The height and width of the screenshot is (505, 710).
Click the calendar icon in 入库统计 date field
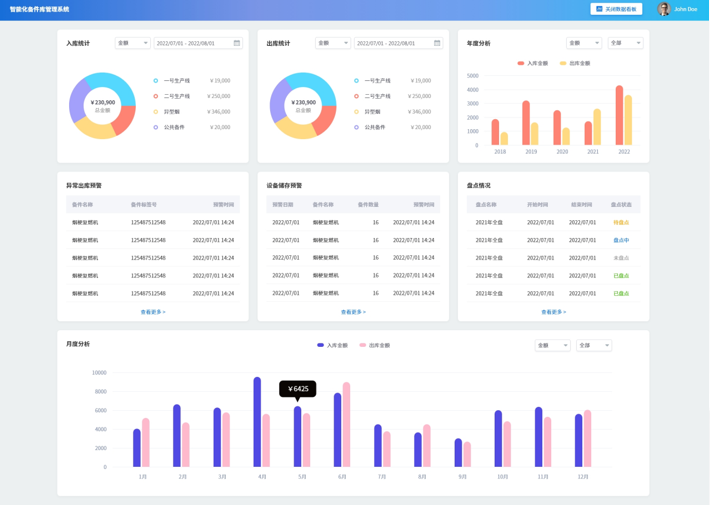coord(237,43)
